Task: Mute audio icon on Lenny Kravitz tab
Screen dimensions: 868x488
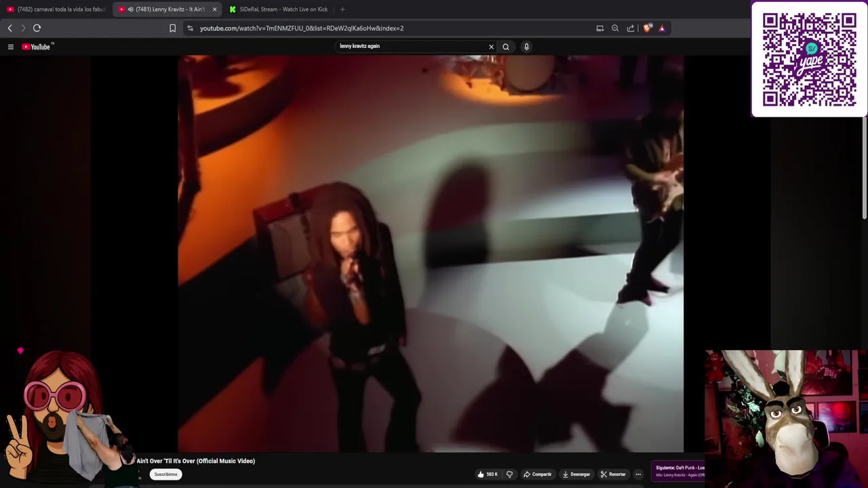Action: (130, 9)
